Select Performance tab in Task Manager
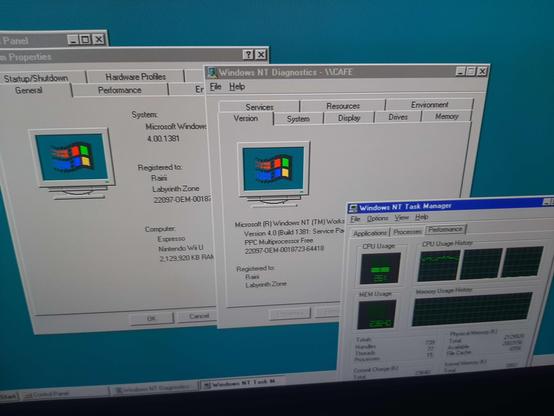This screenshot has width=554, height=416. (446, 229)
